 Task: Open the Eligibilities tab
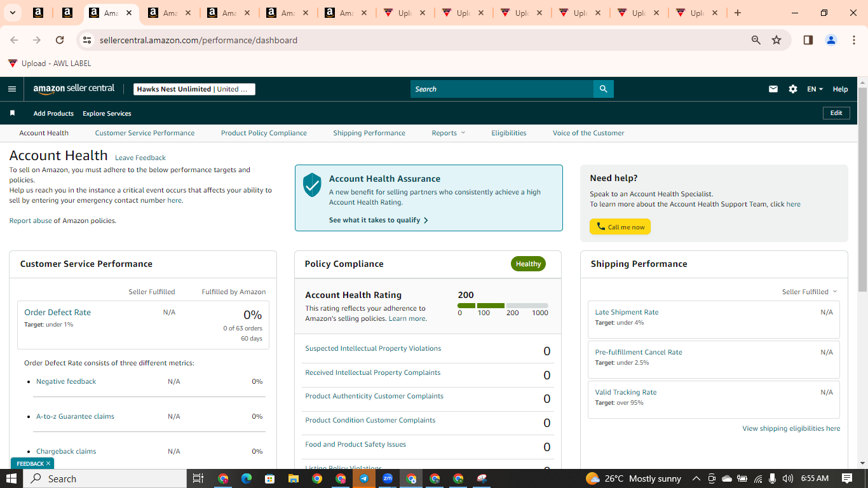(509, 133)
